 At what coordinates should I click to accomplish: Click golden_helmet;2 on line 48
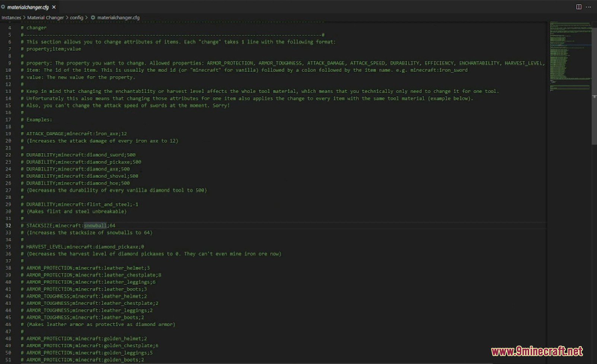pyautogui.click(x=125, y=339)
